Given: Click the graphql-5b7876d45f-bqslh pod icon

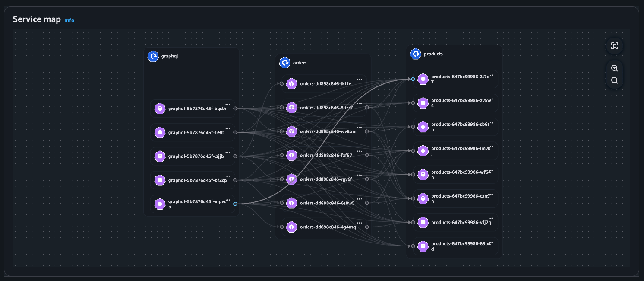Looking at the screenshot, I should pyautogui.click(x=160, y=109).
